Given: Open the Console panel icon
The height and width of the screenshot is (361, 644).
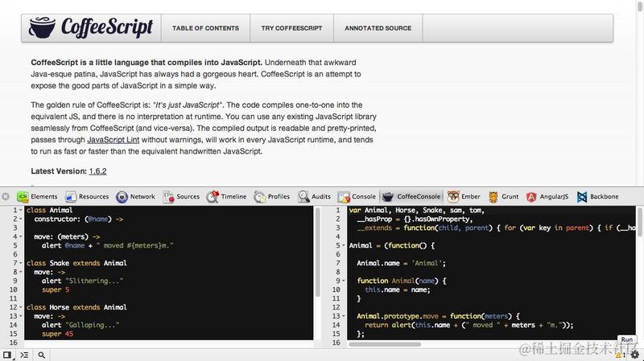Looking at the screenshot, I should point(344,197).
